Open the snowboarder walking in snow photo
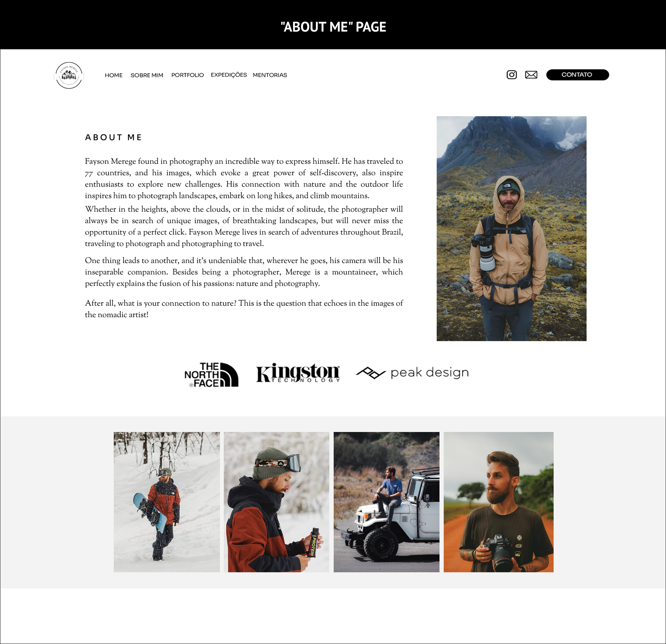Viewport: 666px width, 644px height. [166, 502]
